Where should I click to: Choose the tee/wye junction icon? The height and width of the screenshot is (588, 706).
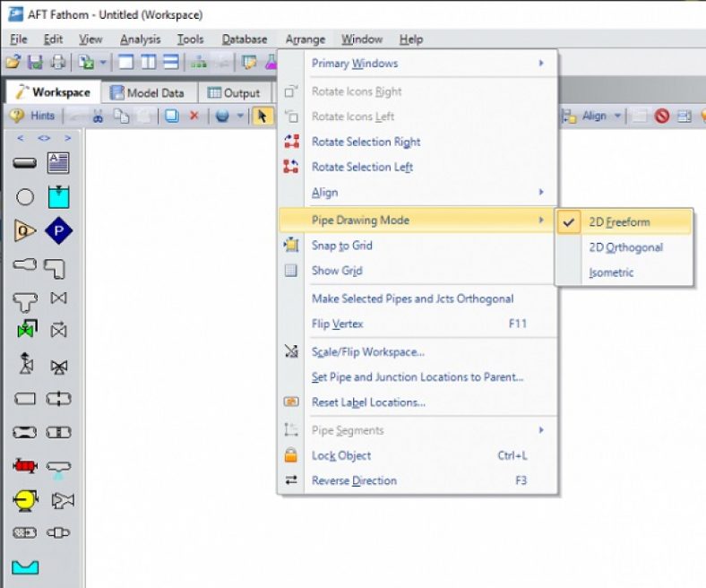click(x=25, y=299)
